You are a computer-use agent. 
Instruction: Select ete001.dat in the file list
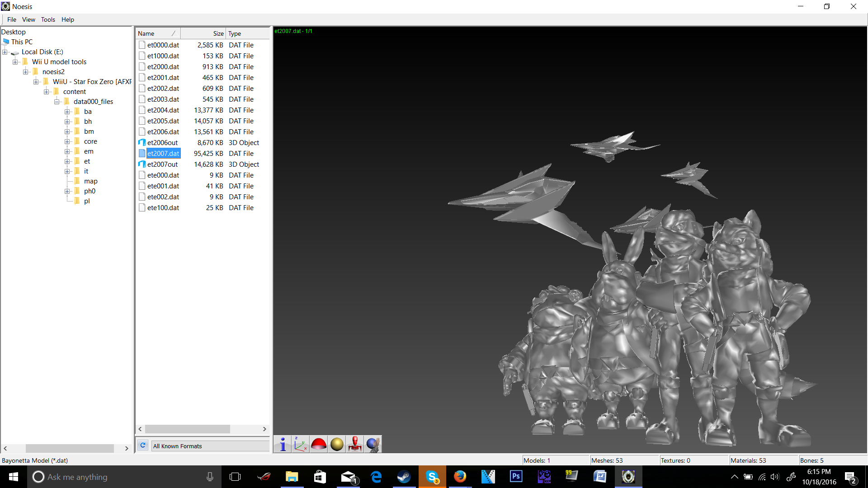coord(163,186)
